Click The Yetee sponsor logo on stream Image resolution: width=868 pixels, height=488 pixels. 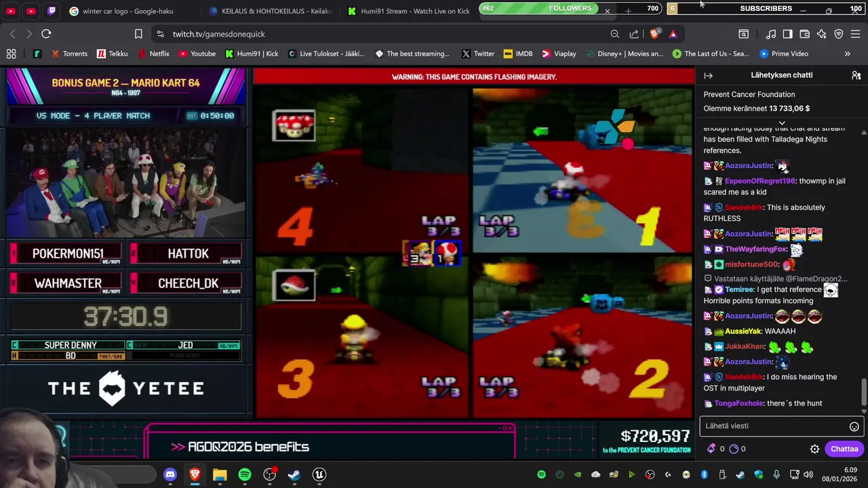[x=126, y=388]
